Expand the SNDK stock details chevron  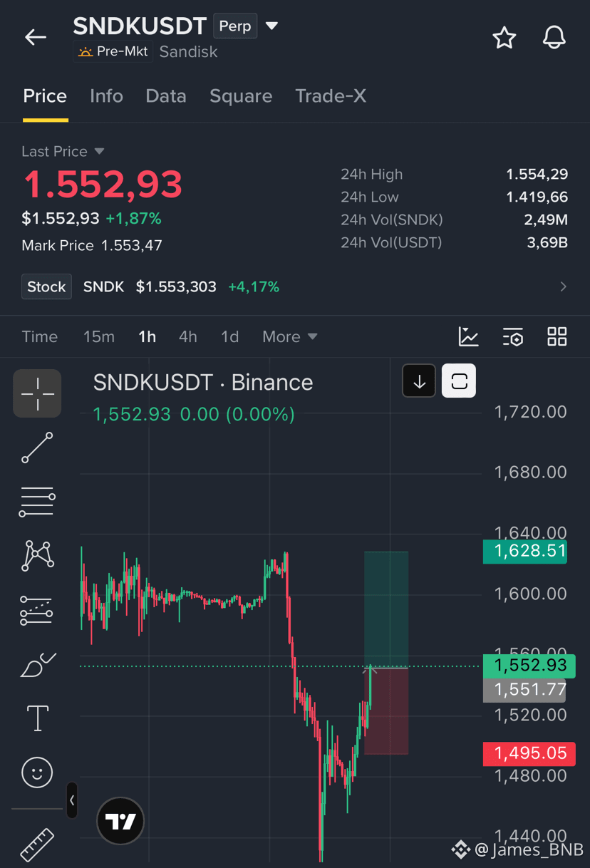[x=564, y=286]
